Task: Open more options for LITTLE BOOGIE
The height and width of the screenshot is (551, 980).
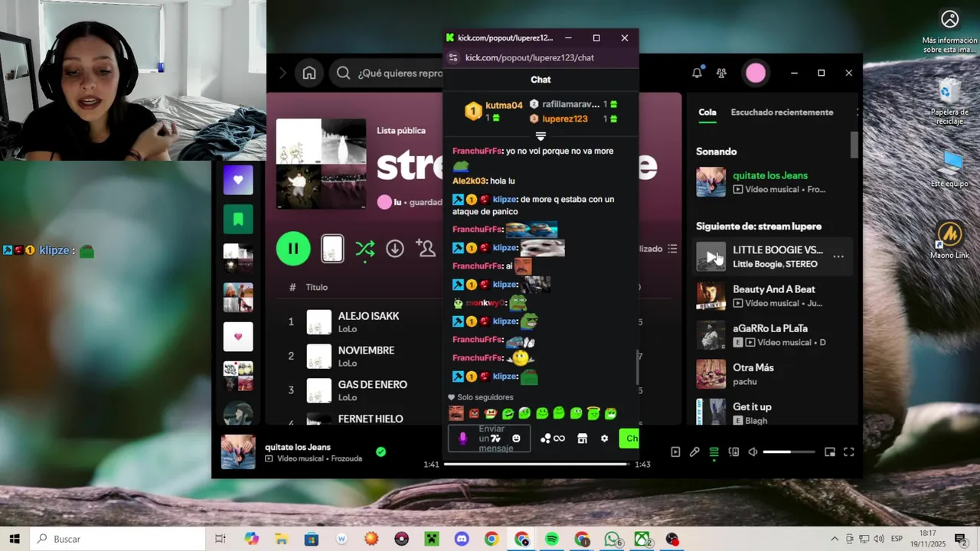Action: point(838,257)
